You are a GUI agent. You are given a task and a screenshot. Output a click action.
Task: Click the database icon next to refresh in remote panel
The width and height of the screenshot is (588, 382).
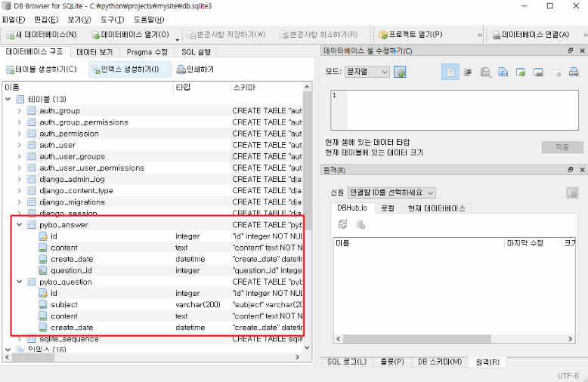(361, 224)
